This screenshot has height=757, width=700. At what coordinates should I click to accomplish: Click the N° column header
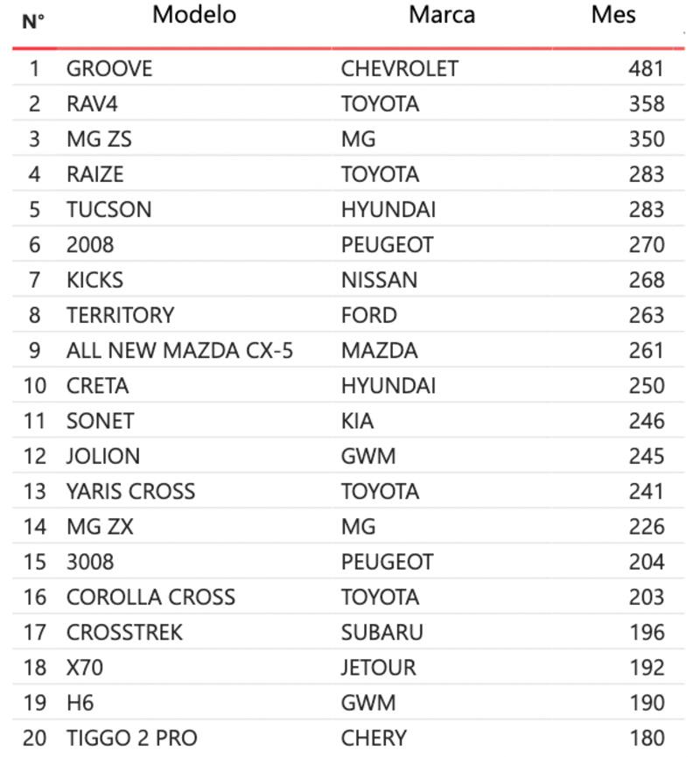point(33,22)
